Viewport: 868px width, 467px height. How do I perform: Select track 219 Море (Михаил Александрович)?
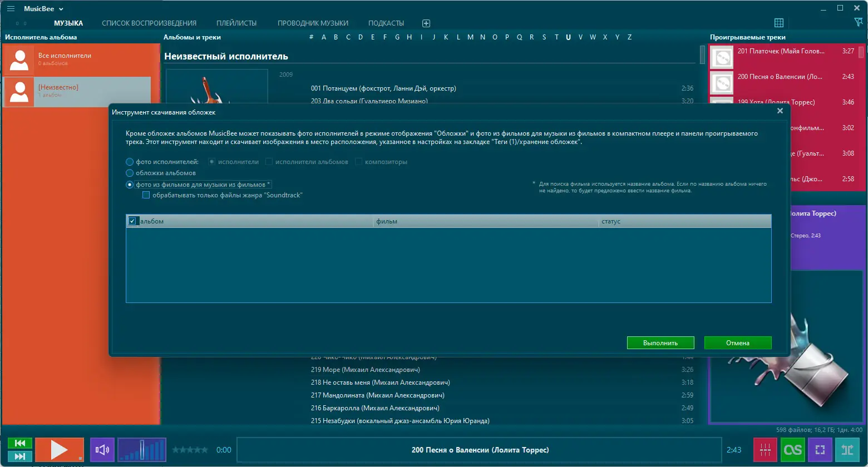coord(366,370)
